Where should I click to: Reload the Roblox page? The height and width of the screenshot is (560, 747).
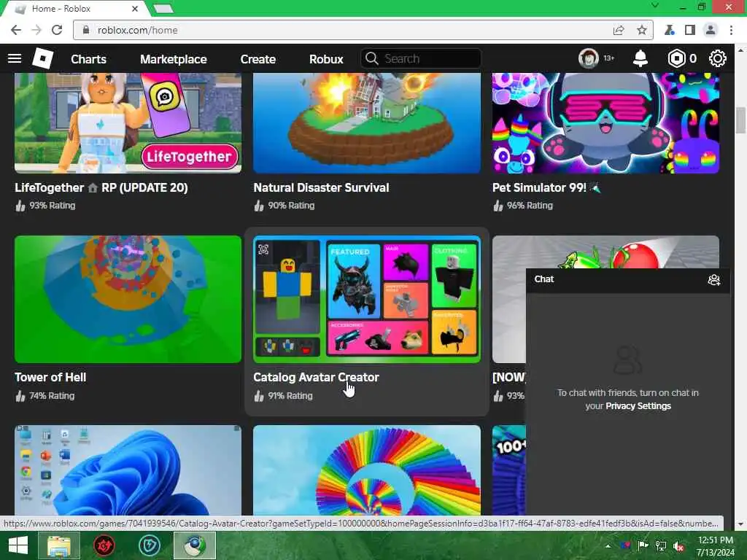[x=57, y=30]
